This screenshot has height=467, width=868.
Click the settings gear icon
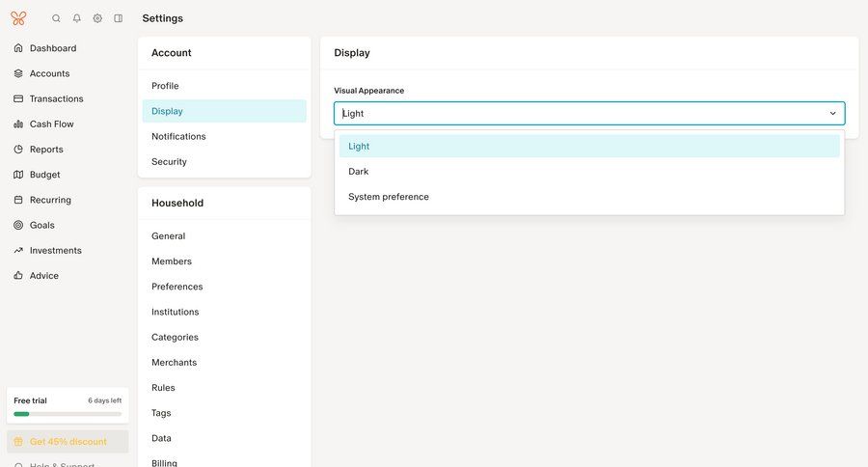(x=97, y=18)
